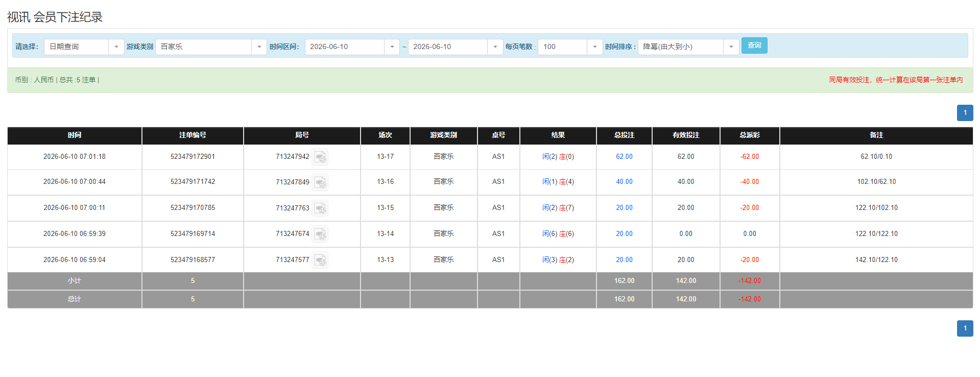Open video replay icon for round 713247849

tap(320, 182)
